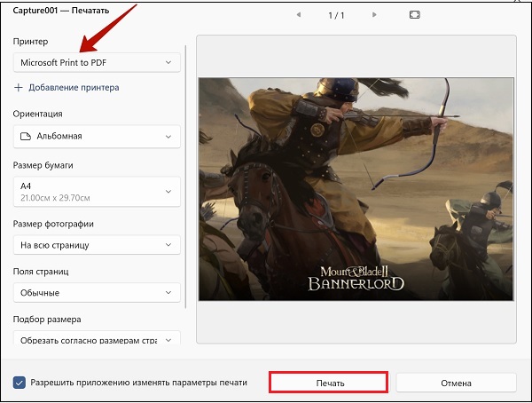Image resolution: width=532 pixels, height=403 pixels.
Task: Click the Отмена button
Action: pos(457,383)
